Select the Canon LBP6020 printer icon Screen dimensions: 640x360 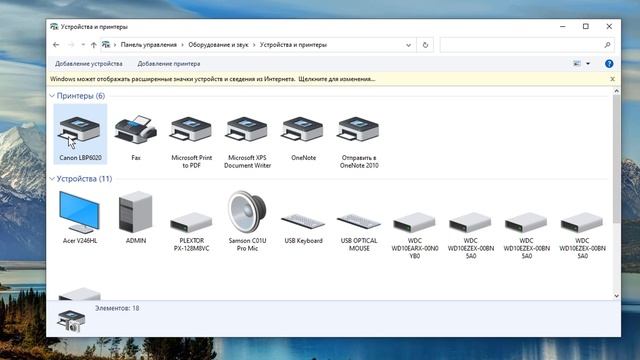tap(80, 129)
